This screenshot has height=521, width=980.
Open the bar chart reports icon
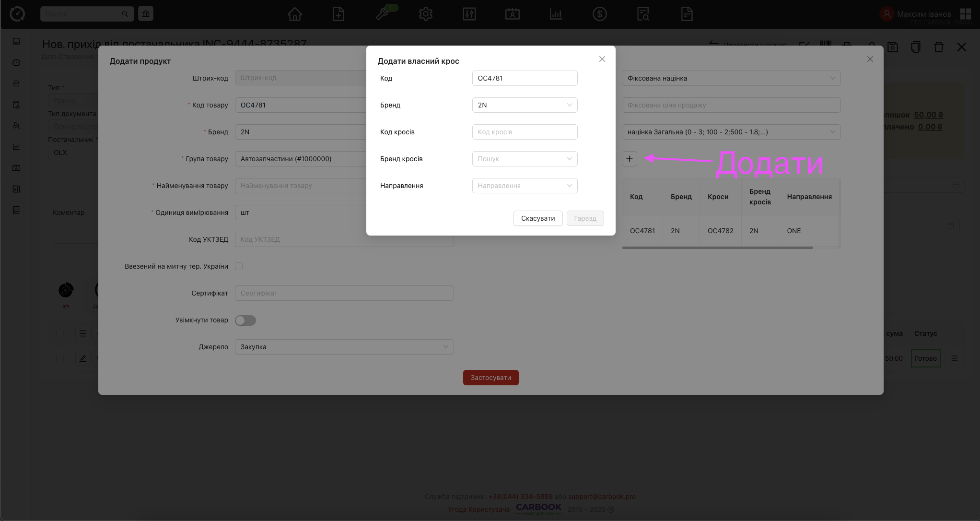556,14
